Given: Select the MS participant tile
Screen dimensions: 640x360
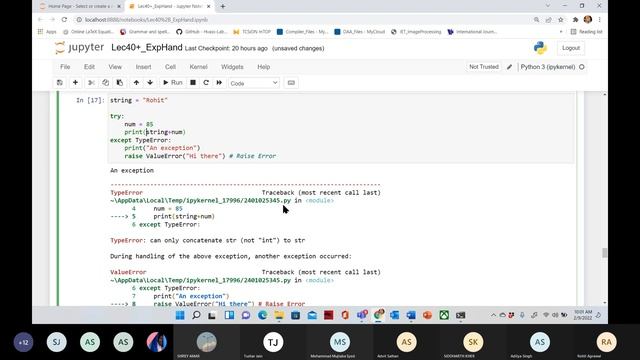Looking at the screenshot, I should point(340,342).
